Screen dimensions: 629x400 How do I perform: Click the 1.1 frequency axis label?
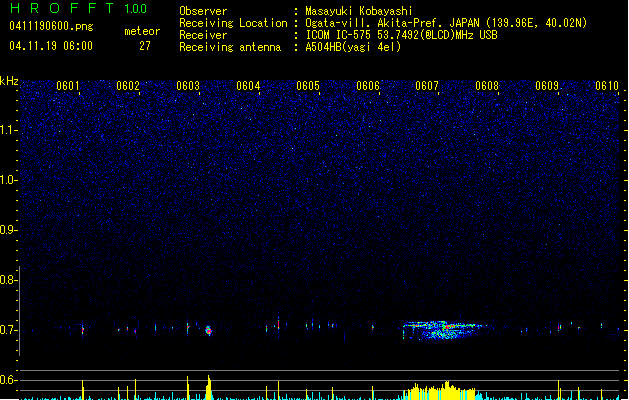(8, 130)
